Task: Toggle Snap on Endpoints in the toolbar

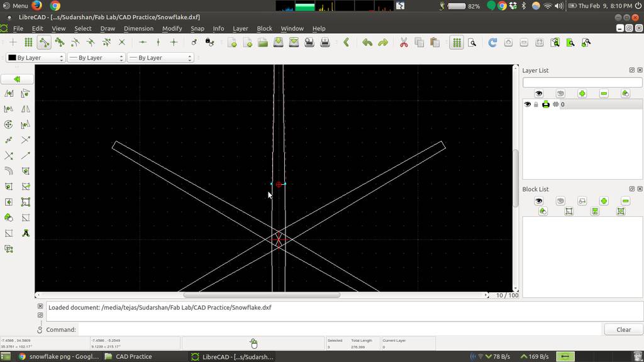Action: coord(44,42)
